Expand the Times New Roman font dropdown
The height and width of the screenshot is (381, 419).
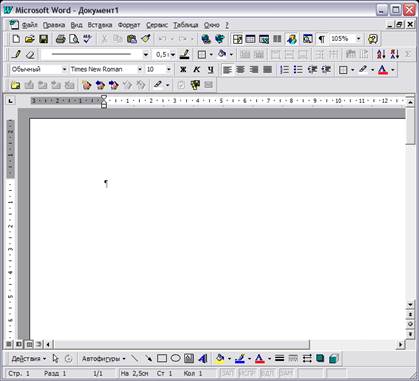140,69
